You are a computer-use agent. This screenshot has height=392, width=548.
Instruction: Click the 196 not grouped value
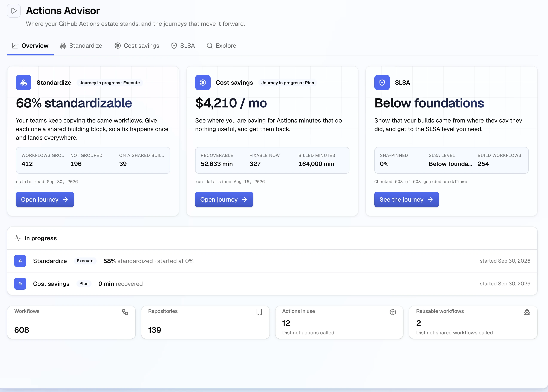coord(76,164)
